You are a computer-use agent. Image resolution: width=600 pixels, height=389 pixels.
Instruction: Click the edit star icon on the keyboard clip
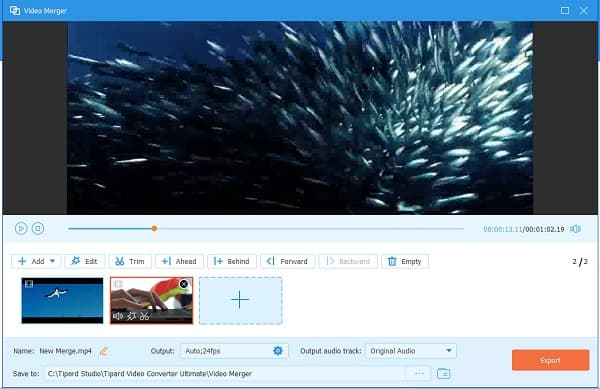point(131,316)
